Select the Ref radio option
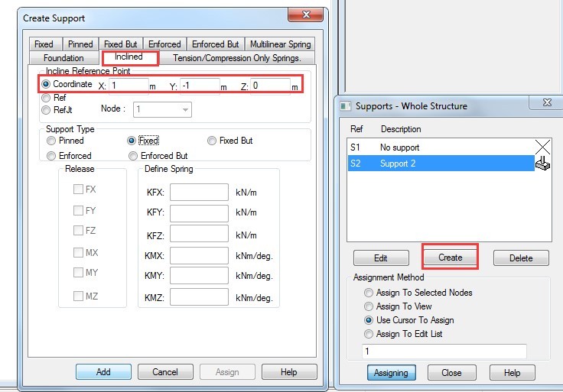Viewport: 563px width, 392px height. pyautogui.click(x=54, y=98)
